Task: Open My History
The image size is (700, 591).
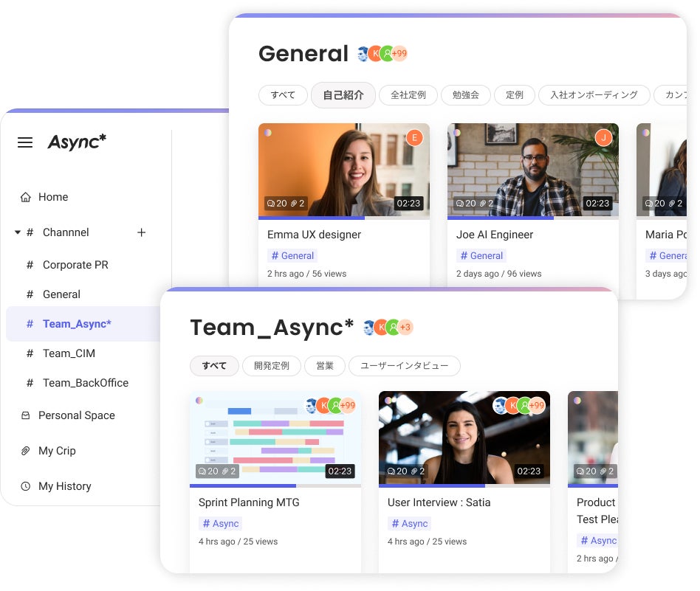Action: pos(65,486)
